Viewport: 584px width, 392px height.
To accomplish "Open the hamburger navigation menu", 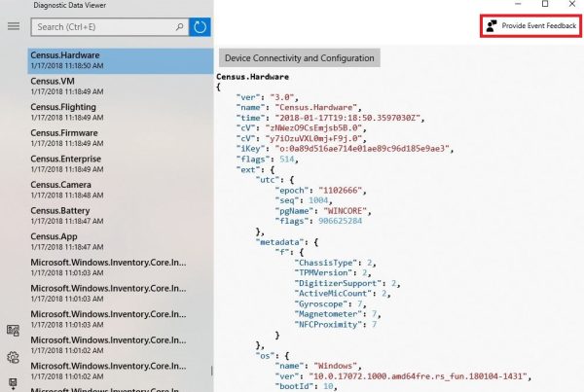I will point(13,26).
